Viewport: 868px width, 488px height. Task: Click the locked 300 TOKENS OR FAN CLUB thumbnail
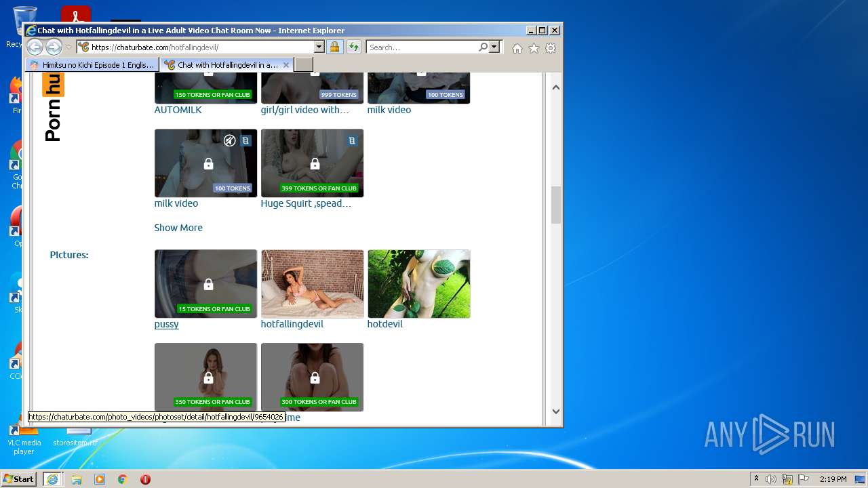coord(312,377)
